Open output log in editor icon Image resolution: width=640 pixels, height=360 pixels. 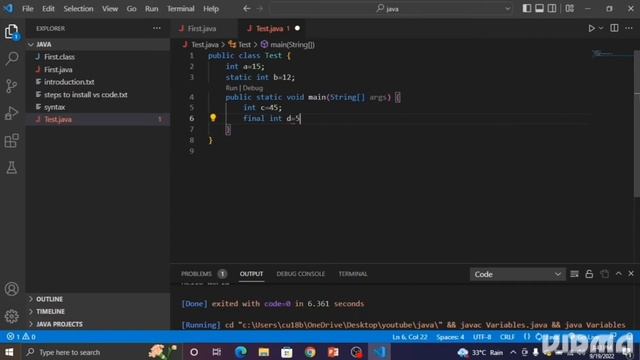point(604,274)
